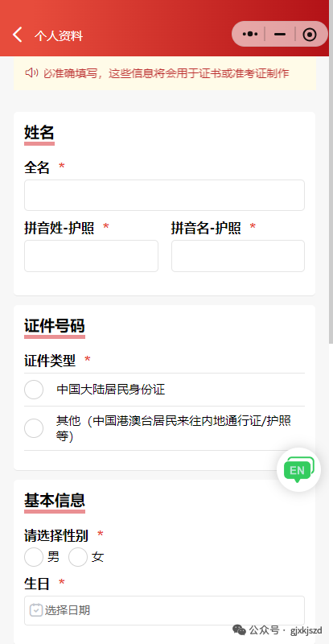Image resolution: width=333 pixels, height=644 pixels.
Task: Click the yellow notice banner text
Action: point(166,73)
